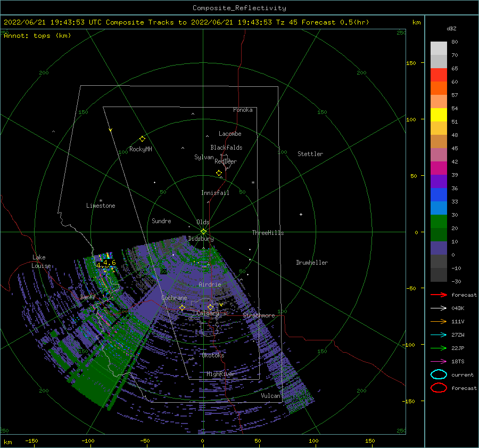
Task: Click the Stettler city label
Action: tap(310, 154)
